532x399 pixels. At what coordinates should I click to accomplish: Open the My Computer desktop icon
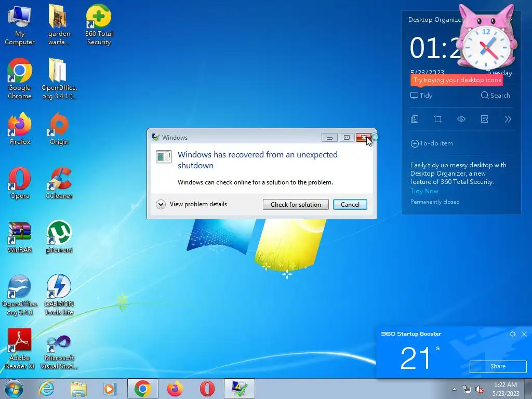[x=20, y=24]
